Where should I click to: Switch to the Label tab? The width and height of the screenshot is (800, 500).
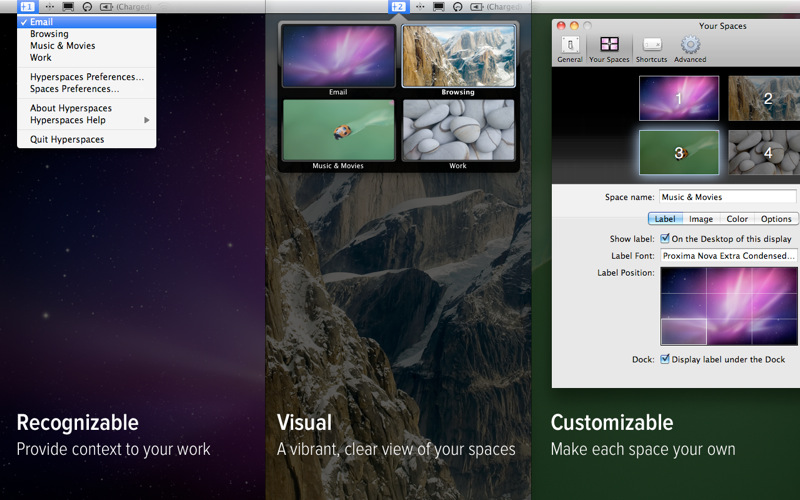click(665, 219)
